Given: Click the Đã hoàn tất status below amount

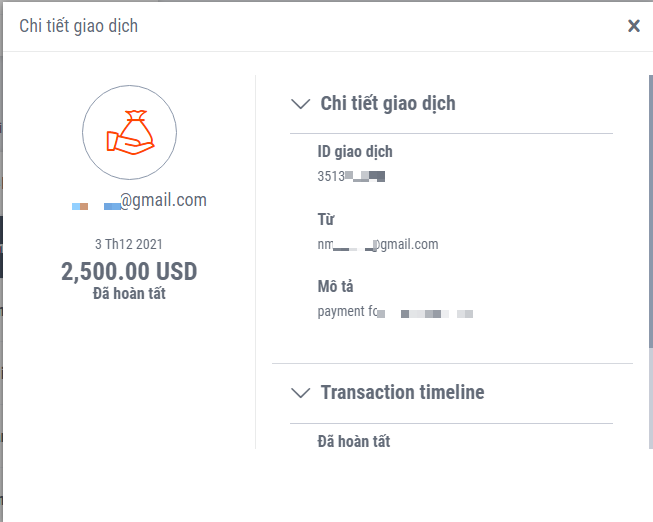Looking at the screenshot, I should coord(129,293).
